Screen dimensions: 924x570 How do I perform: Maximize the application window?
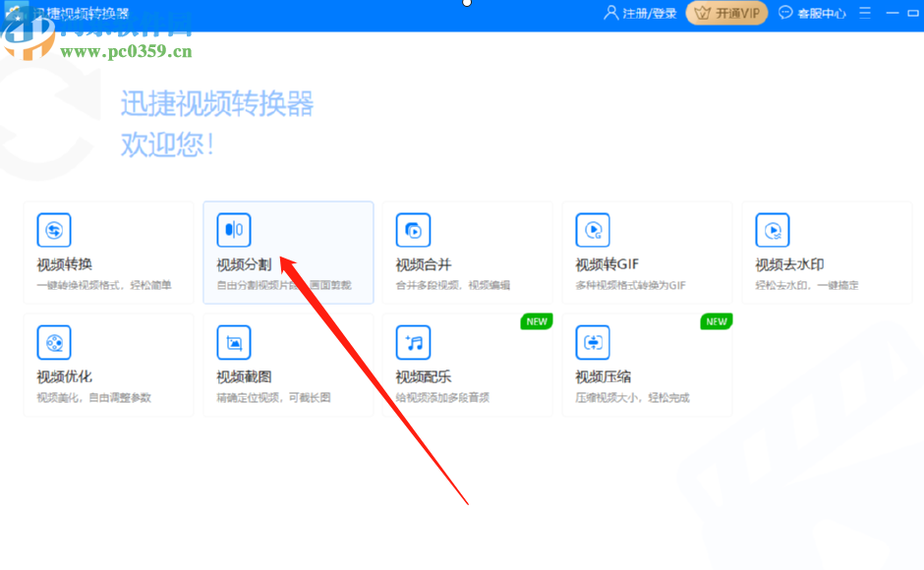[913, 13]
